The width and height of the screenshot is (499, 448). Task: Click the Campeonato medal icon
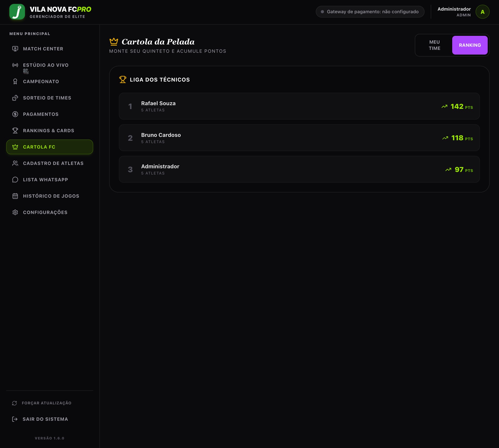point(15,82)
